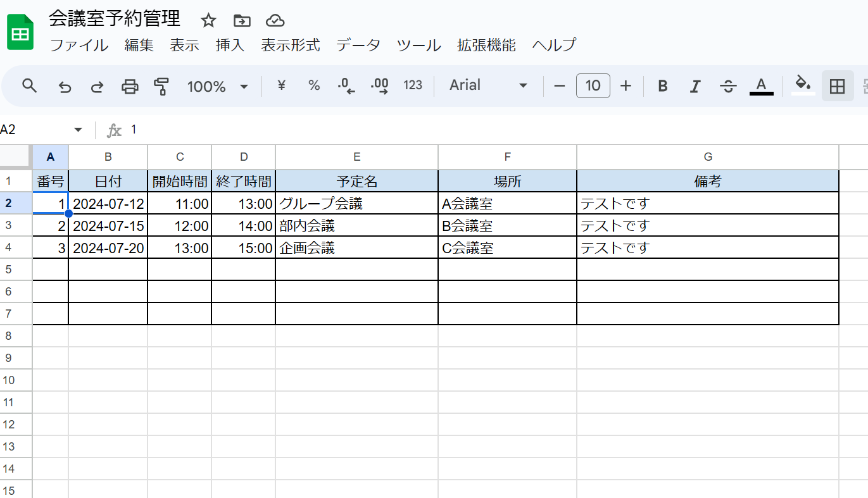
Task: Decrease font size with minus button
Action: tap(559, 85)
